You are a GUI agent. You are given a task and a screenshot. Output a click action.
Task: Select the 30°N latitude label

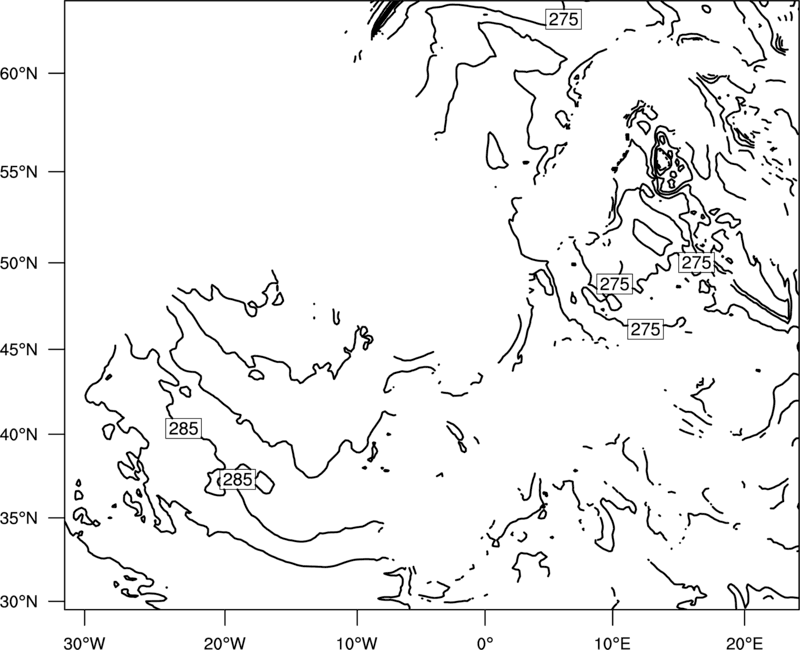(x=19, y=602)
